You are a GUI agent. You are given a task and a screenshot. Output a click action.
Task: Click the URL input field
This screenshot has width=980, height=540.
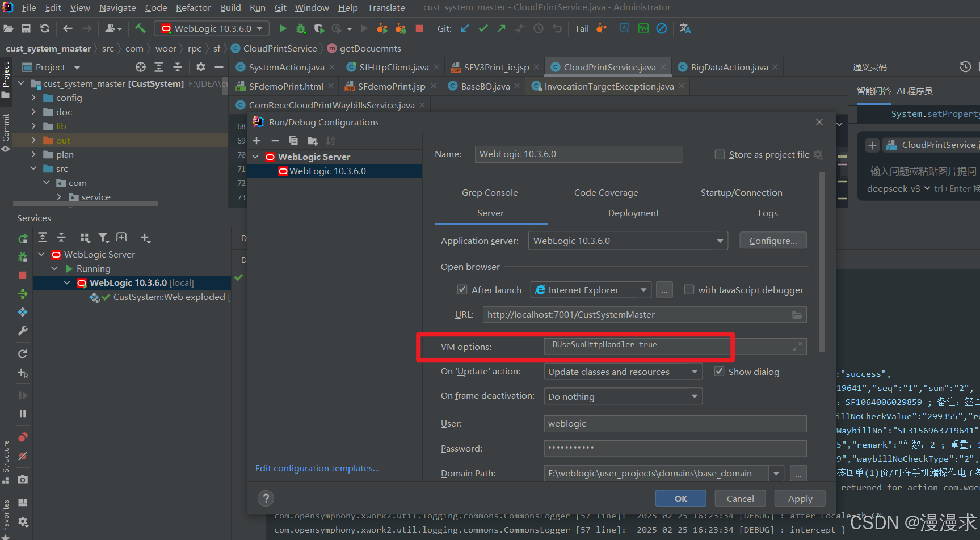645,314
